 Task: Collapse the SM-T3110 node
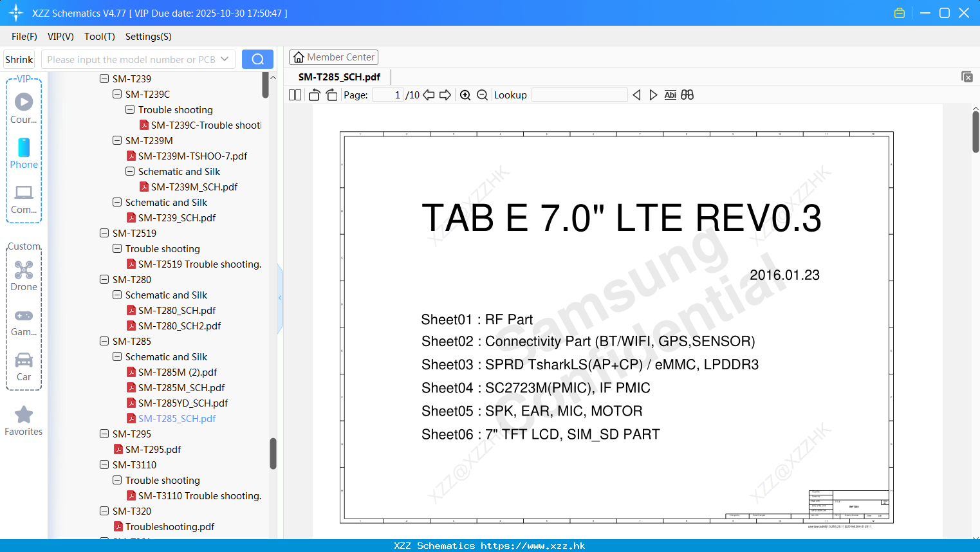pyautogui.click(x=104, y=465)
